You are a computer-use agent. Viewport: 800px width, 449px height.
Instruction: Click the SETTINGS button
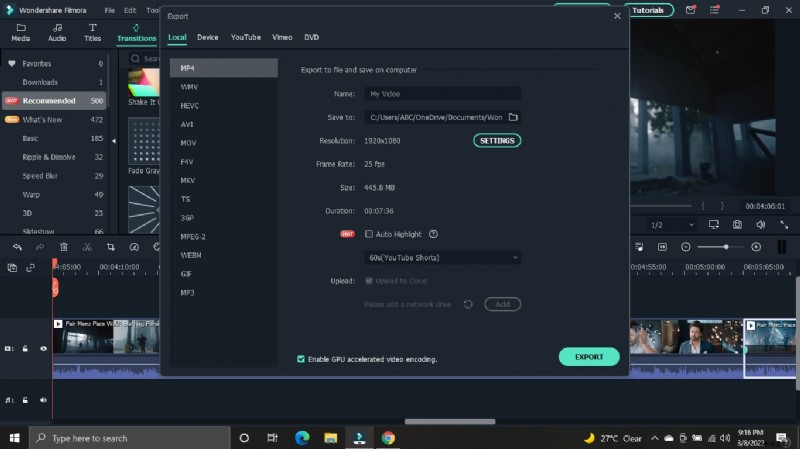(497, 141)
